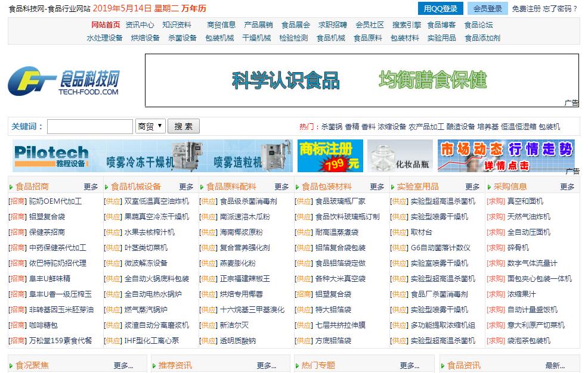This screenshot has height=373, width=588.
Task: Click the green arrow icon beside 采购信息
Action: coord(490,186)
